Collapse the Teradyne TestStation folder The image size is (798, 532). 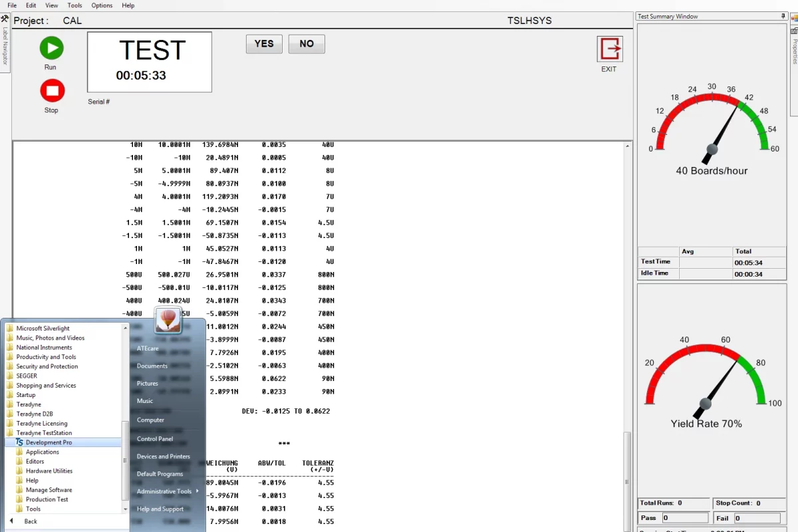point(44,433)
